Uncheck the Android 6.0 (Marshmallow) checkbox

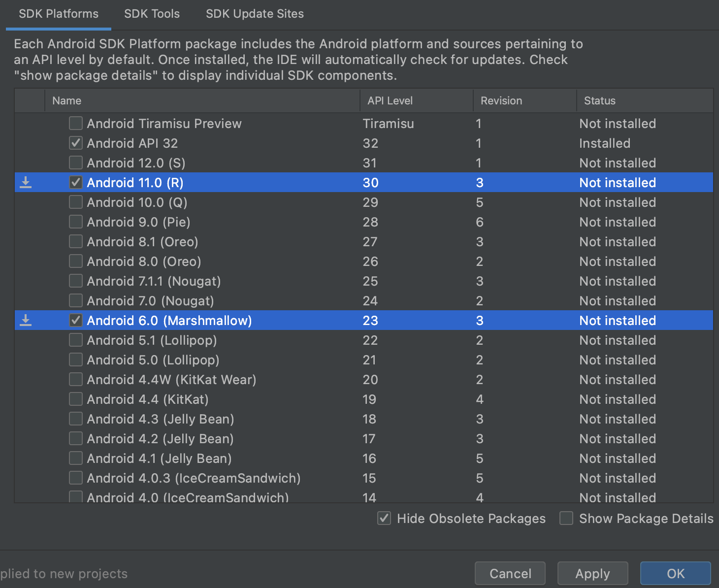pyautogui.click(x=76, y=320)
